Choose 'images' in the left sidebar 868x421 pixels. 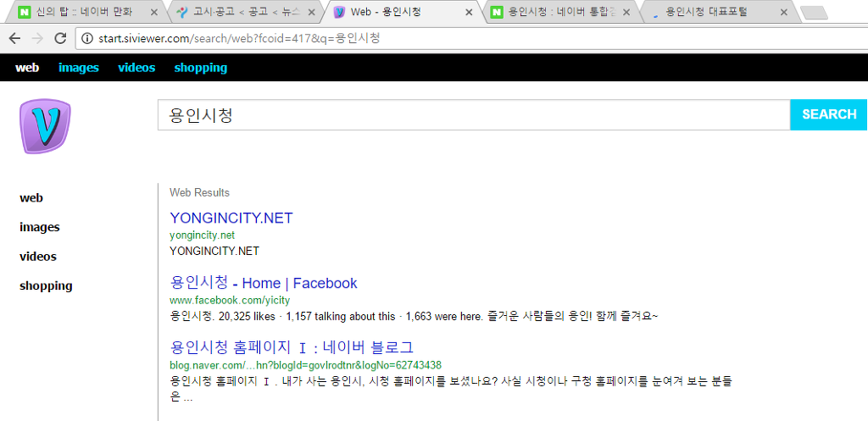[39, 227]
